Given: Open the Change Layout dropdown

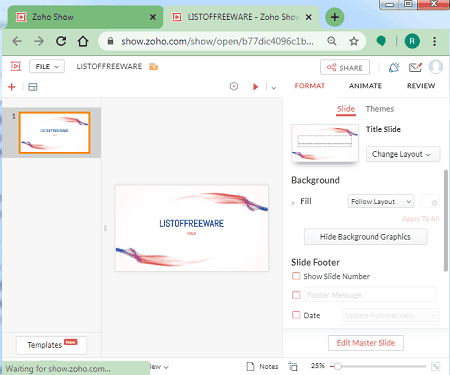Looking at the screenshot, I should pos(403,154).
